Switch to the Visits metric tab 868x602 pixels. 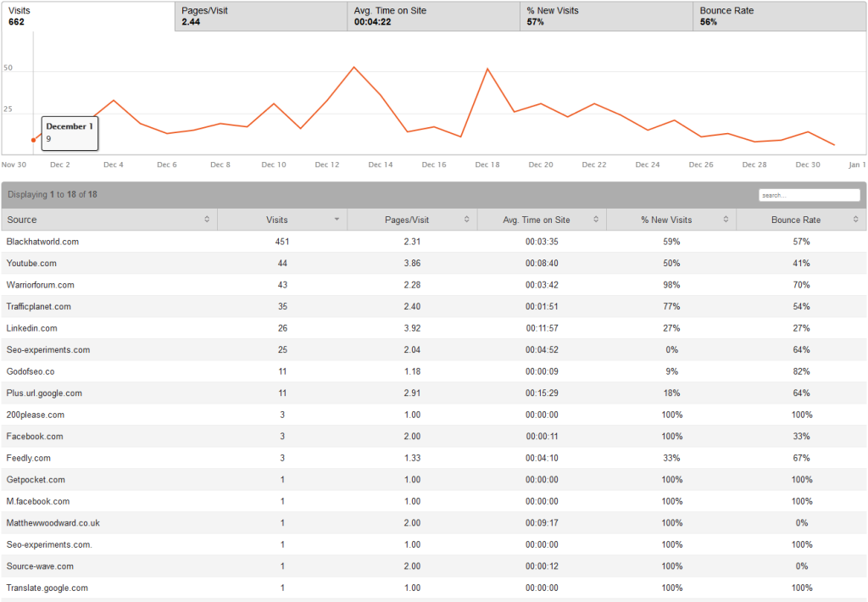(x=85, y=16)
